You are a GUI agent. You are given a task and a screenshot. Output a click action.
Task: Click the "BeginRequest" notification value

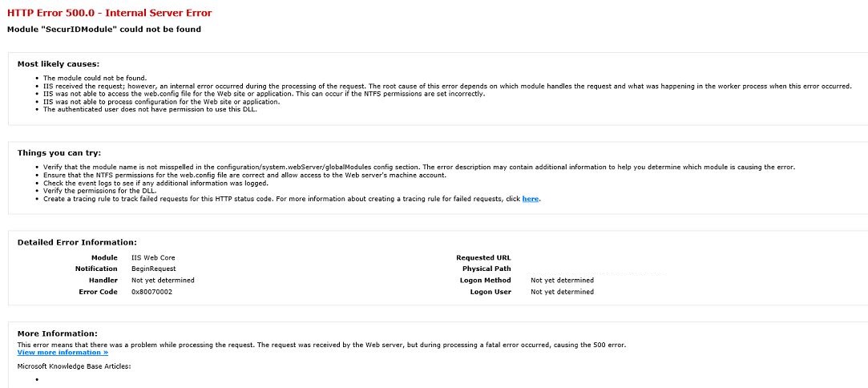(x=153, y=269)
